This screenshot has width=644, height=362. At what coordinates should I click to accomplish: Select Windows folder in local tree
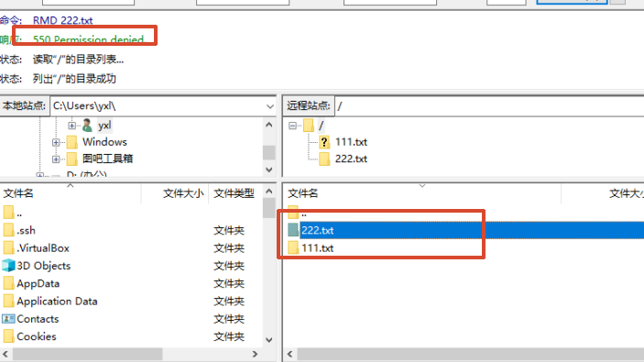(x=104, y=142)
